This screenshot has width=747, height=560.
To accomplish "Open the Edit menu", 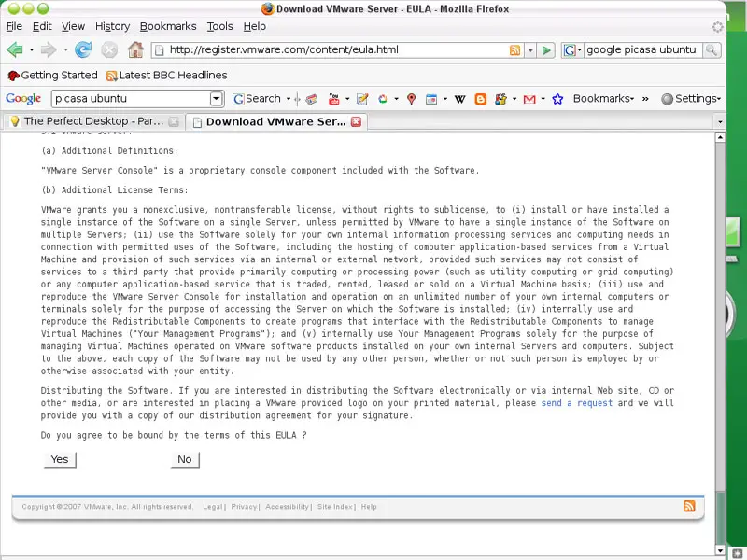I will (42, 27).
